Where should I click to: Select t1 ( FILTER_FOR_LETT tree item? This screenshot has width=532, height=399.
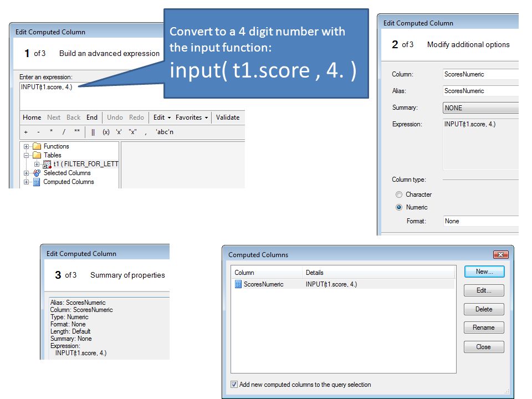click(86, 164)
